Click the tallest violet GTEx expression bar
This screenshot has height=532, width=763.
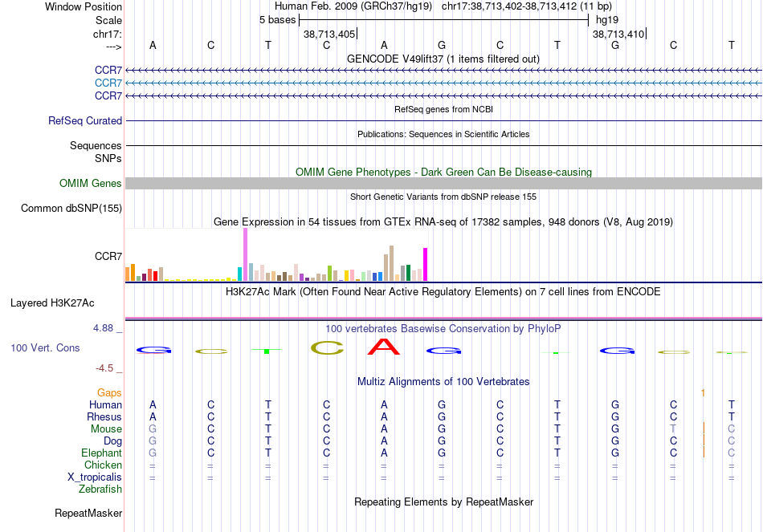[245, 254]
